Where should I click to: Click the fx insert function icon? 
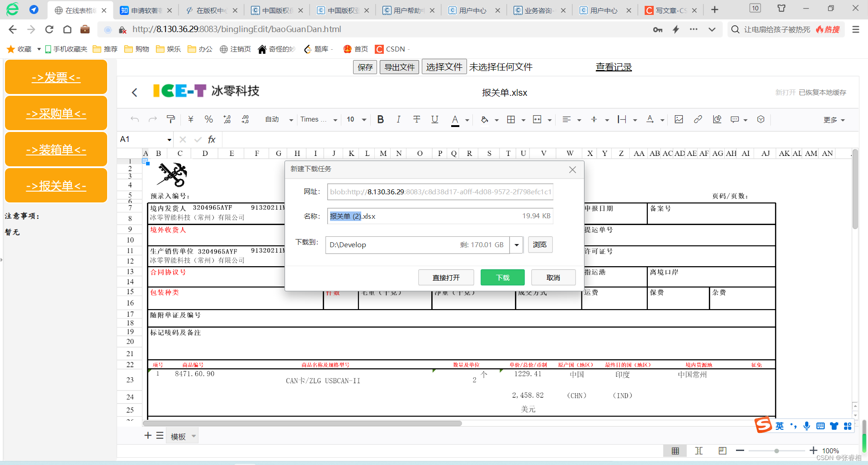pos(212,140)
